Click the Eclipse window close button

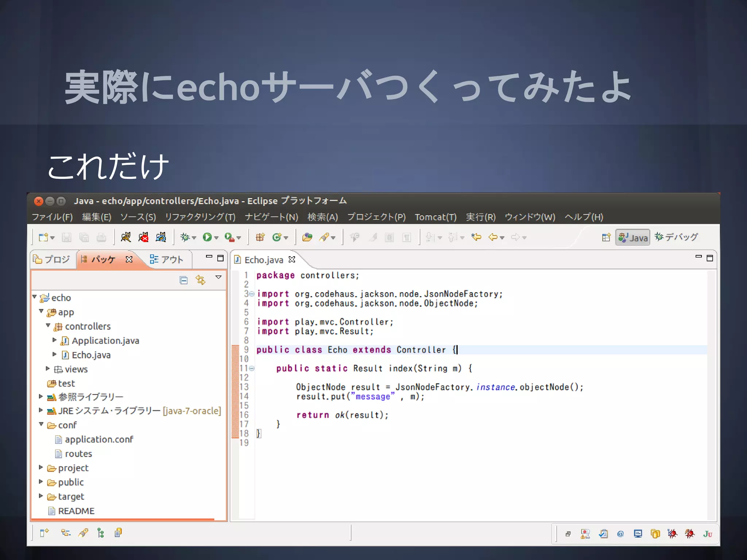[39, 201]
